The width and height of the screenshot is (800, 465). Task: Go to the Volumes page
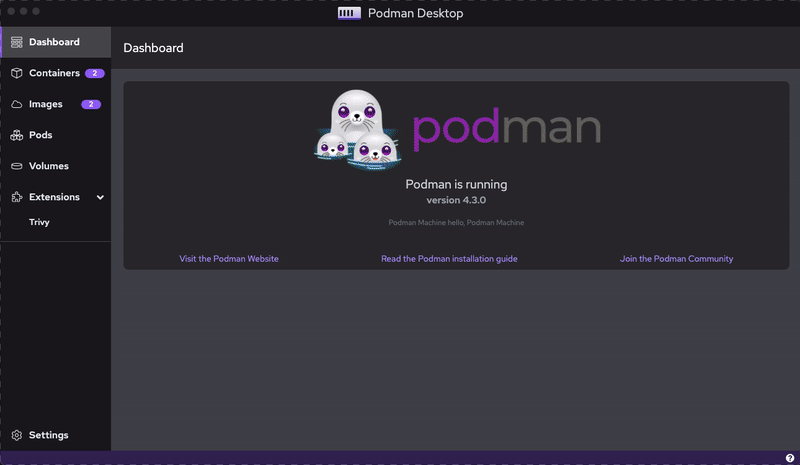(x=48, y=166)
